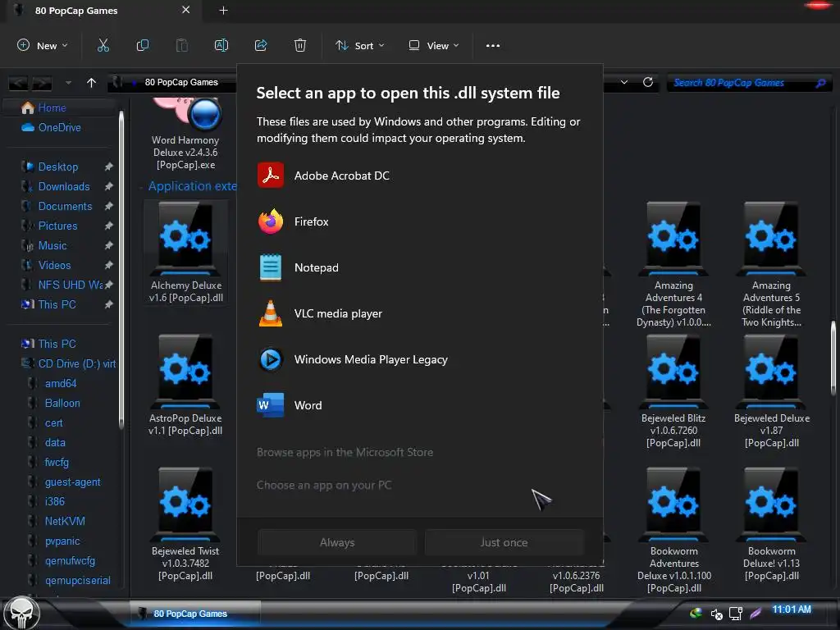Expand the address bar history chevron
840x630 pixels.
[x=624, y=83]
